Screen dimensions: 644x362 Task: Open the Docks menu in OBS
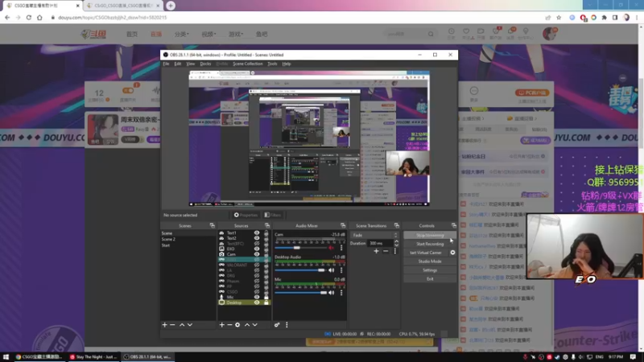(205, 64)
